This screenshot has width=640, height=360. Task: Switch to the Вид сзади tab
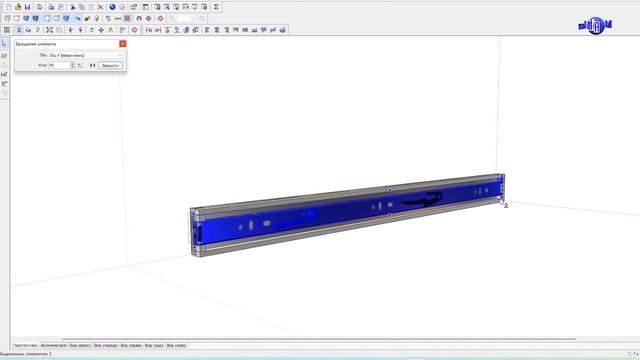154,345
